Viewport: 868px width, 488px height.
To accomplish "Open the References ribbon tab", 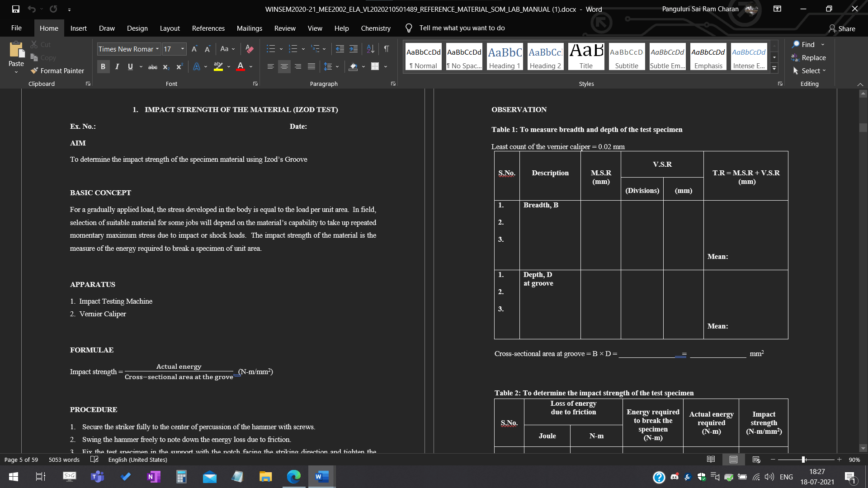I will (x=208, y=28).
